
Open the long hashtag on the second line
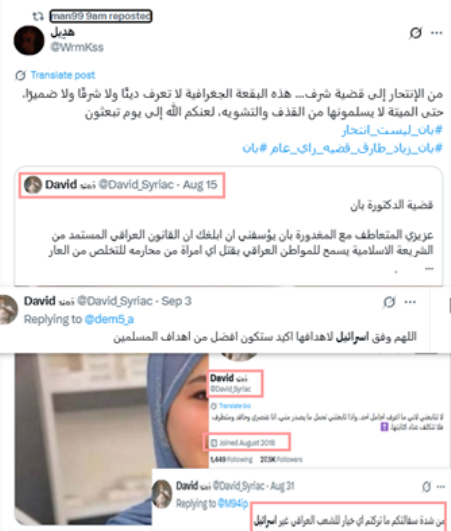[x=356, y=148]
